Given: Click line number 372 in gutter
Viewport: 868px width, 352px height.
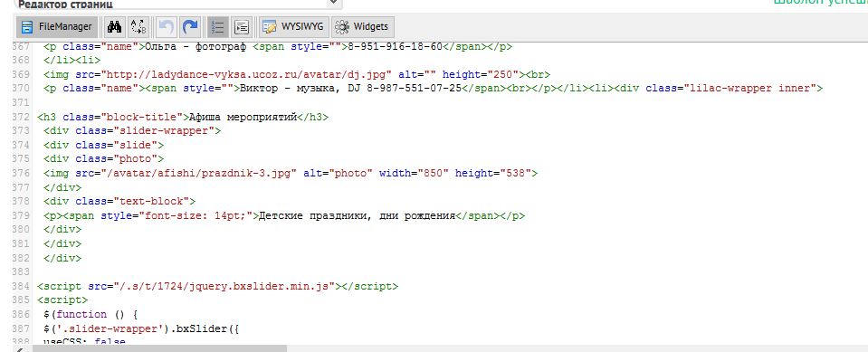Looking at the screenshot, I should click(21, 117).
